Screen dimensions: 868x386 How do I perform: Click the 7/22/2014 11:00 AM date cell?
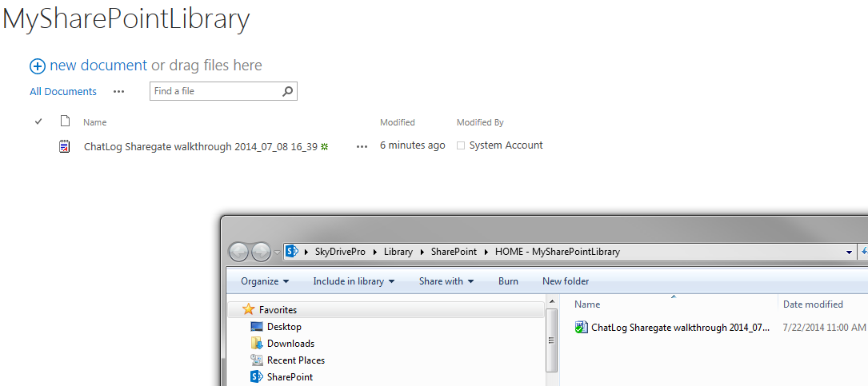[x=824, y=328]
